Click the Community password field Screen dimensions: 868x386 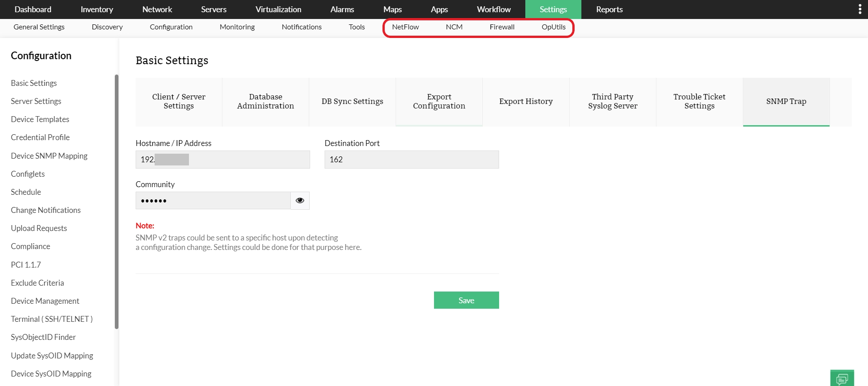click(x=213, y=201)
